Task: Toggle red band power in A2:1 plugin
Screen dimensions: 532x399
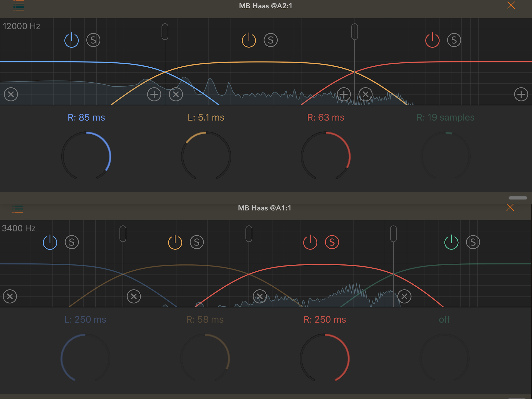Action: click(432, 40)
